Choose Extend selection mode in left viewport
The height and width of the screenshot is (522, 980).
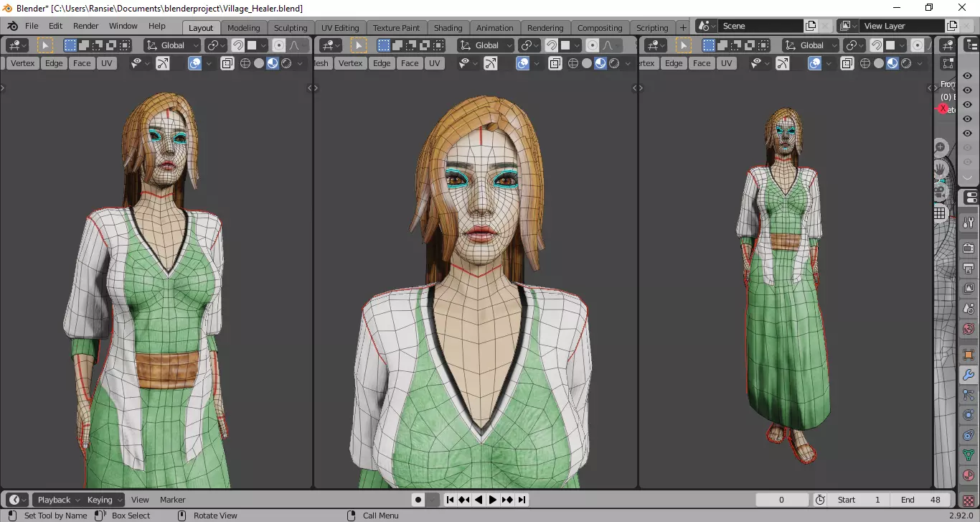(x=84, y=45)
